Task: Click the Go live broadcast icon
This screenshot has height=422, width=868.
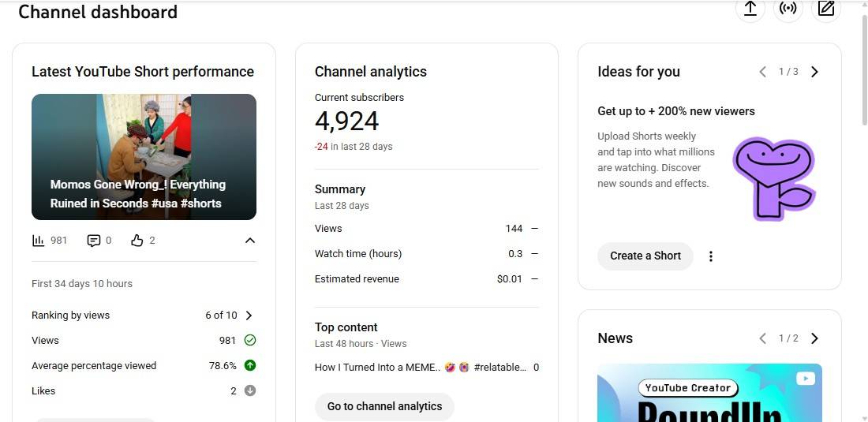Action: pyautogui.click(x=788, y=9)
